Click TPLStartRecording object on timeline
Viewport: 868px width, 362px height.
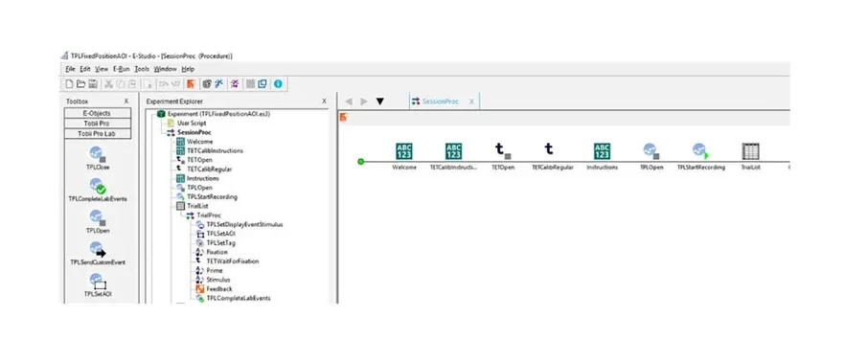coord(701,156)
